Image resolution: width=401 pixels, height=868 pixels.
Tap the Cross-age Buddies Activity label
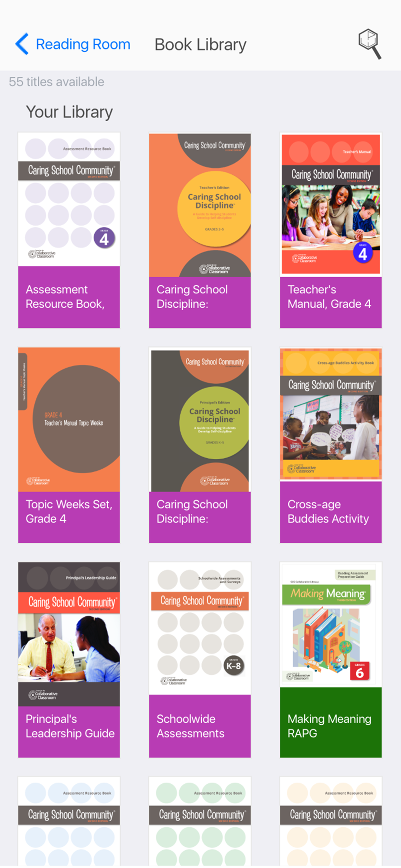(331, 512)
